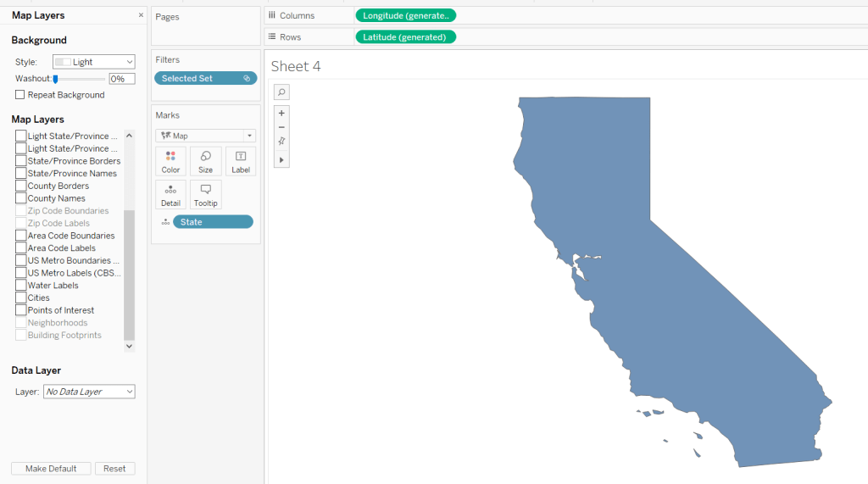Screen dimensions: 868x484
Task: Click the Reset button
Action: point(114,469)
